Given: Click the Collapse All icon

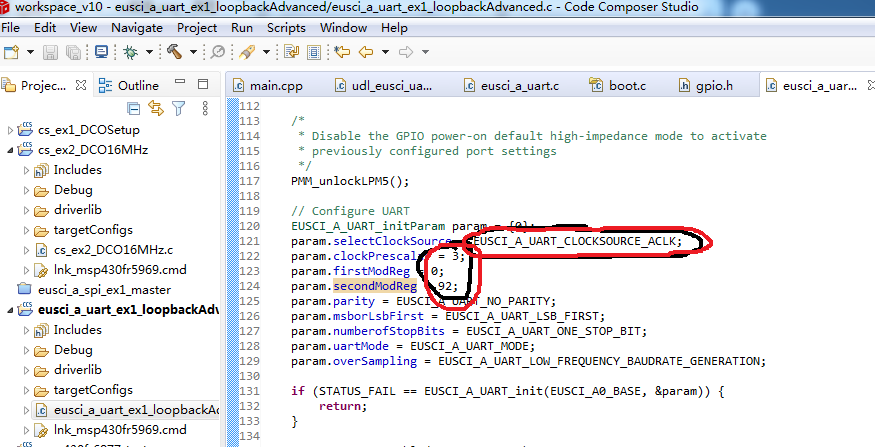Looking at the screenshot, I should [133, 108].
